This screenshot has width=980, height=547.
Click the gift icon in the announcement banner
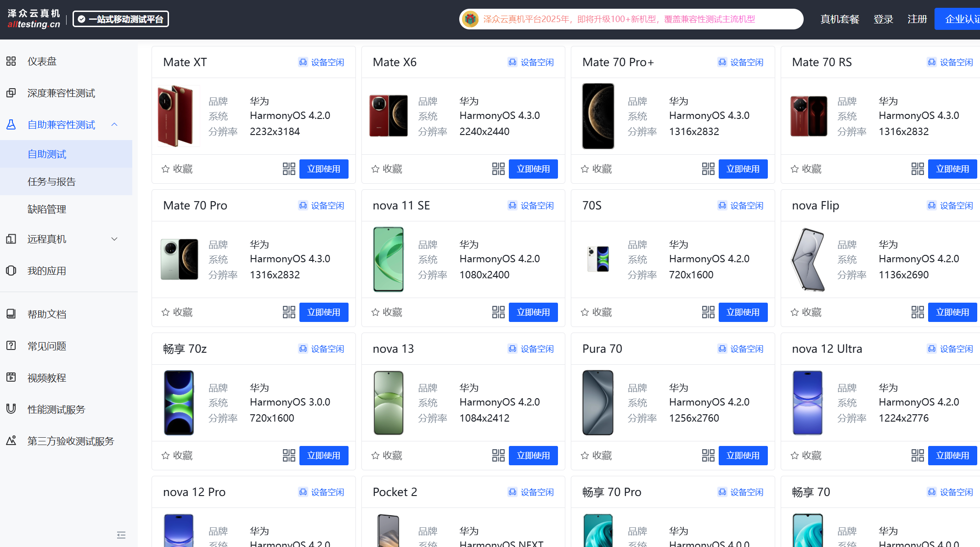470,19
